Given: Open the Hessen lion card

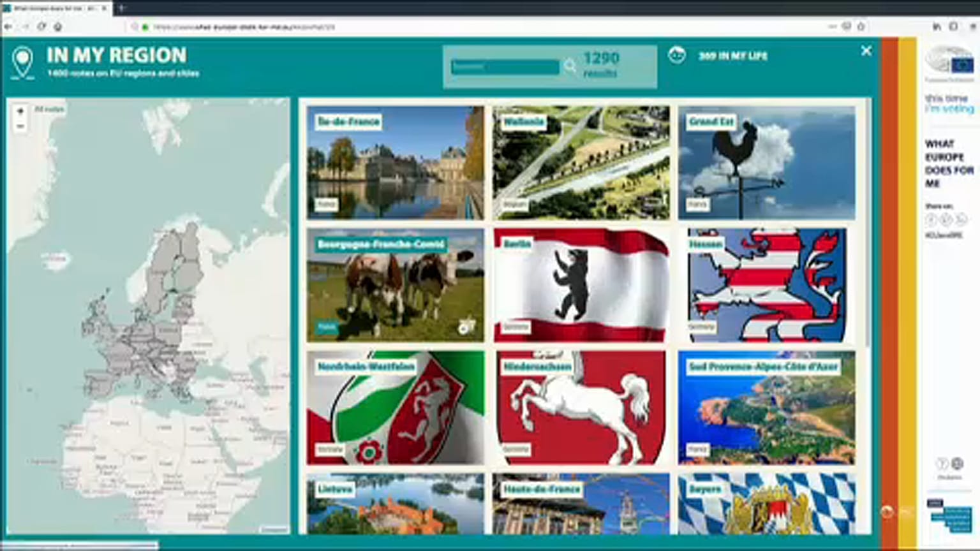Looking at the screenshot, I should click(x=766, y=285).
